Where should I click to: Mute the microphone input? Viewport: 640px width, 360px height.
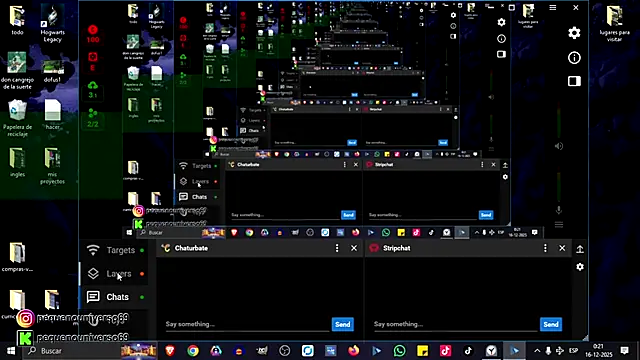coord(559,210)
